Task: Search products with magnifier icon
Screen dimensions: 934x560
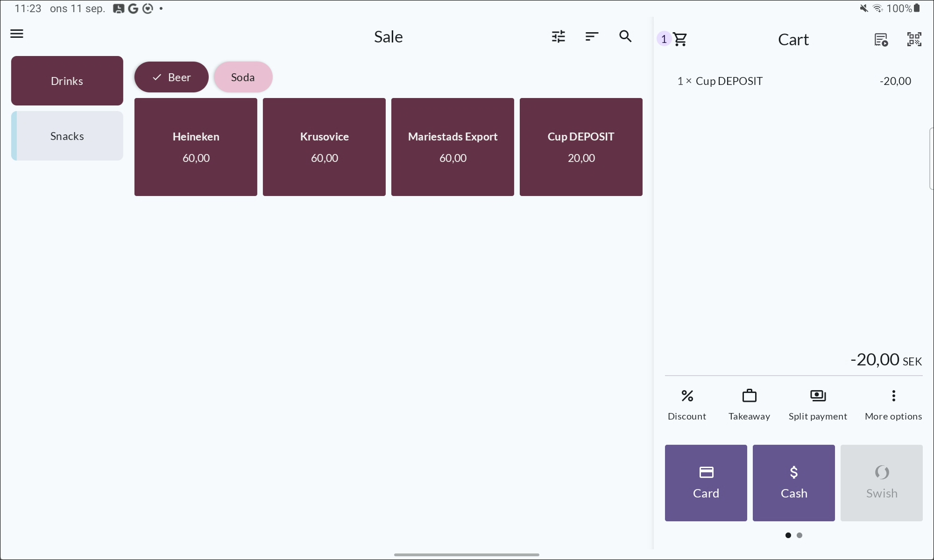Action: [625, 36]
